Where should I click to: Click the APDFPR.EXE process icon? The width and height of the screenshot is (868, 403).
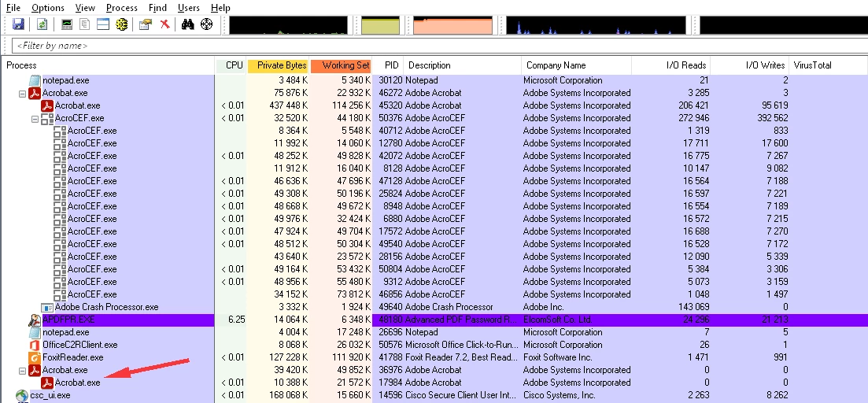click(x=35, y=320)
